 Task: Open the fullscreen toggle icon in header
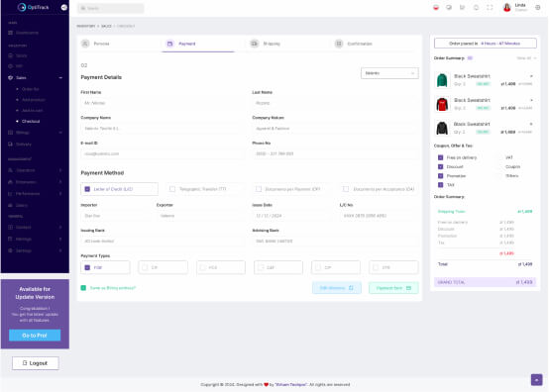[490, 7]
